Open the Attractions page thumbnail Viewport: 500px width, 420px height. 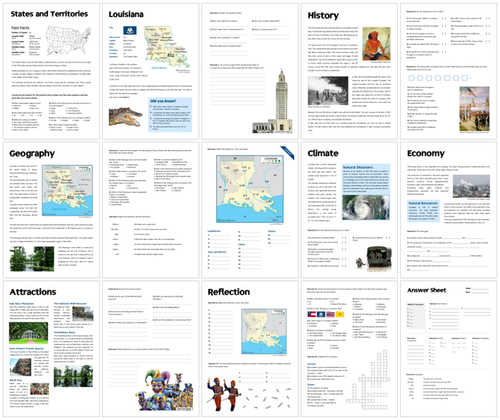tap(52, 349)
